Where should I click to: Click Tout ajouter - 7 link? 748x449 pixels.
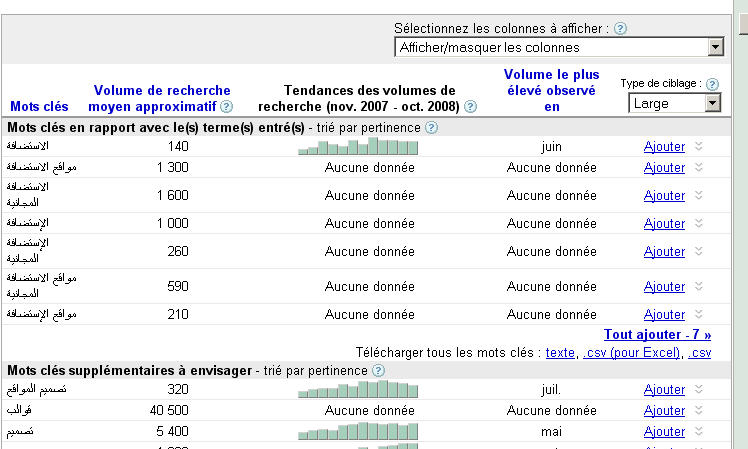(657, 335)
